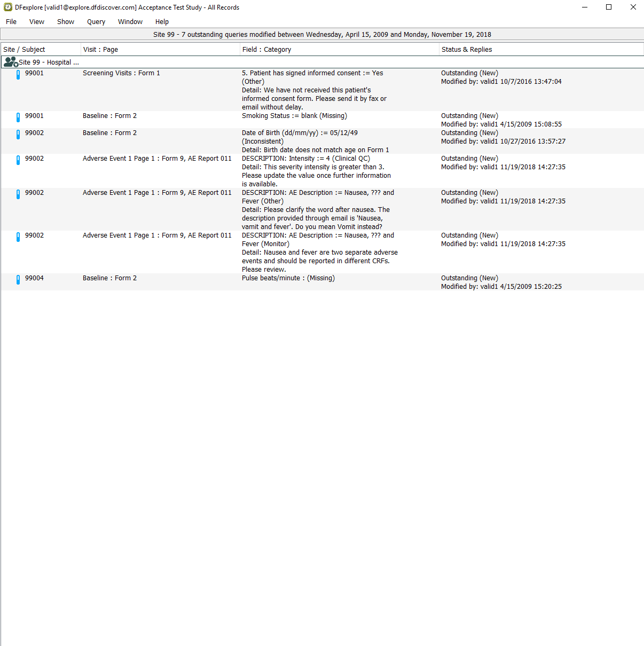644x646 pixels.
Task: Collapse the Site 99 - Hospital tree node
Action: tap(16, 65)
